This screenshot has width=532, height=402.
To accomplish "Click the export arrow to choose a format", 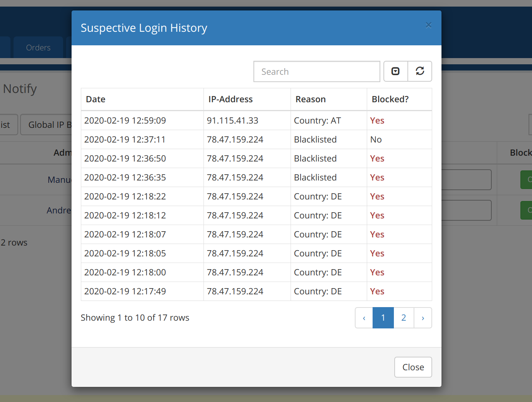I will (x=395, y=71).
